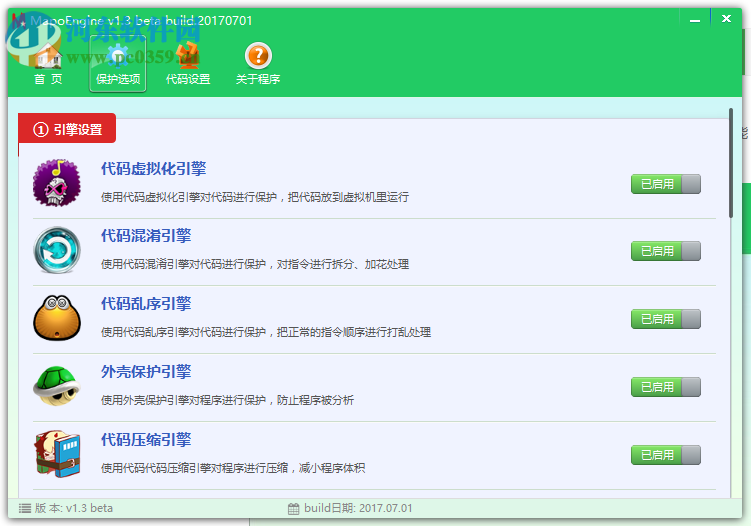751x526 pixels.
Task: Toggle 已启用 switch for 代码虚拟化引擎
Action: (x=666, y=184)
